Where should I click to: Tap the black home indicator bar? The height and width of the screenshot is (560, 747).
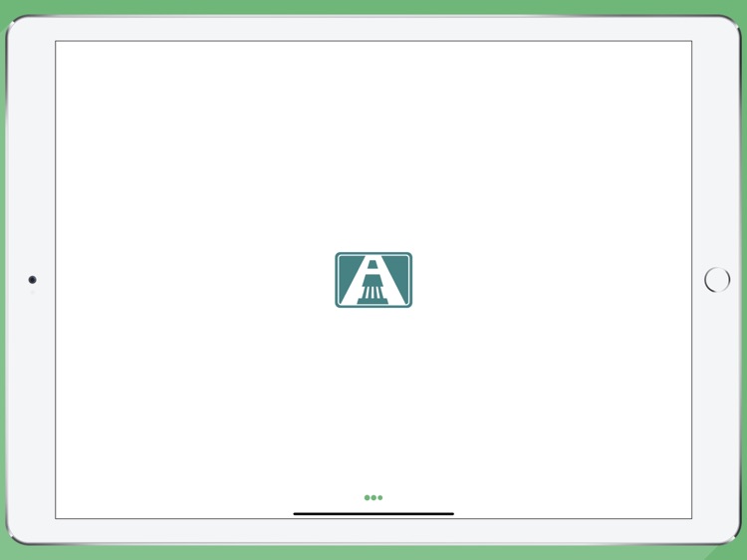[x=373, y=514]
